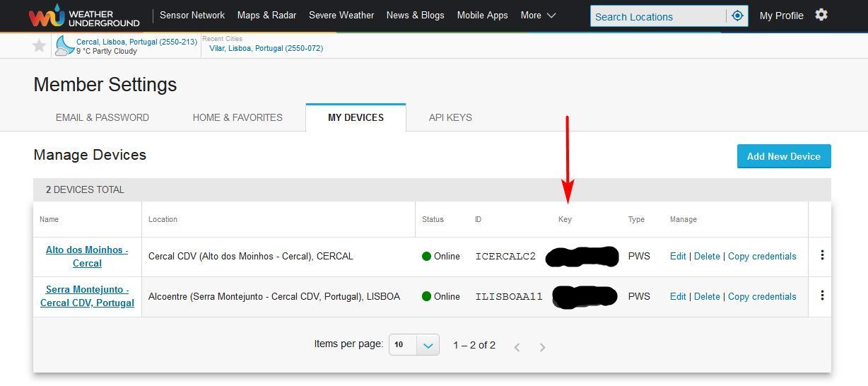Switch to the API Keys tab

point(450,117)
